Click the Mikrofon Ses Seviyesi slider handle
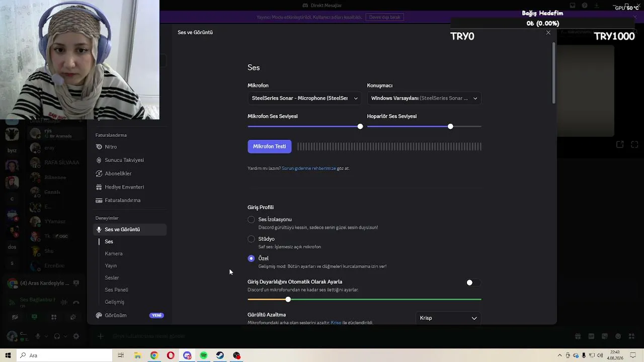Screen dimensions: 644x362 [x=360, y=126]
